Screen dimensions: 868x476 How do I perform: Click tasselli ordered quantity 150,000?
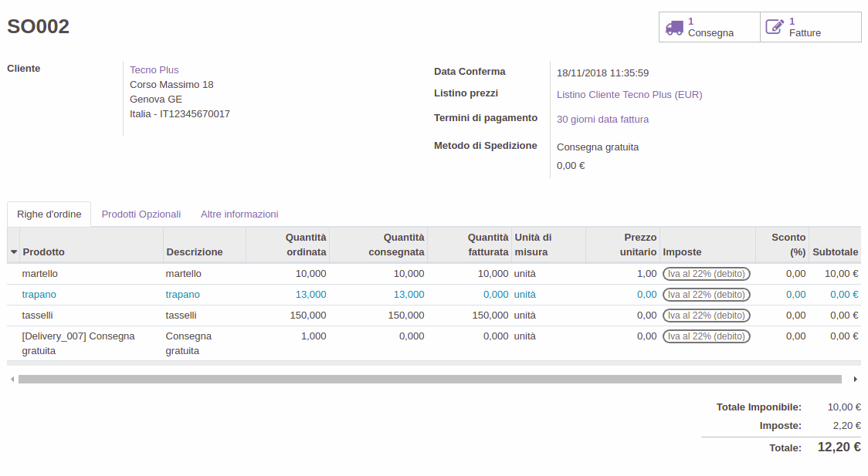(308, 316)
